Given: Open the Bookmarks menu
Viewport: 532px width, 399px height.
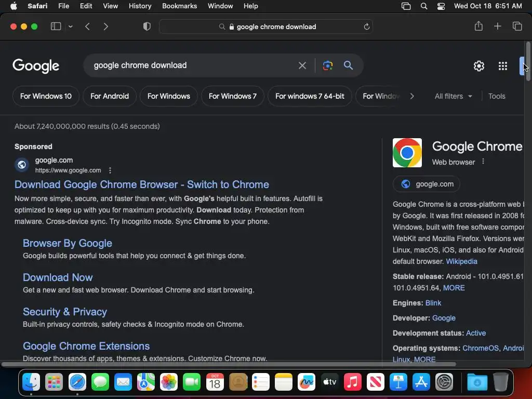Looking at the screenshot, I should click(179, 6).
